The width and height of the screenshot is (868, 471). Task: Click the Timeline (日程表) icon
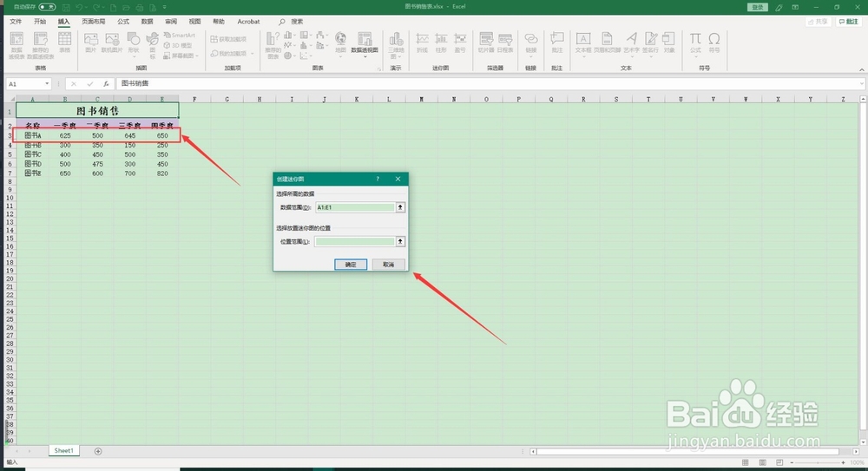[x=505, y=43]
